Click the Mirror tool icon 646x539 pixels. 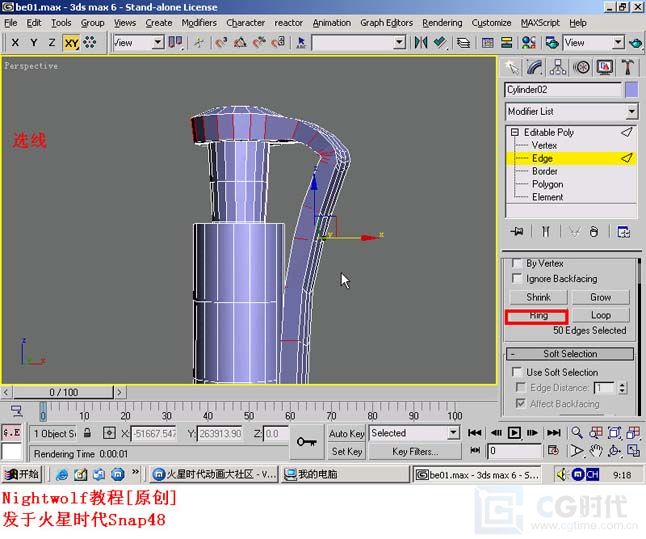(421, 42)
